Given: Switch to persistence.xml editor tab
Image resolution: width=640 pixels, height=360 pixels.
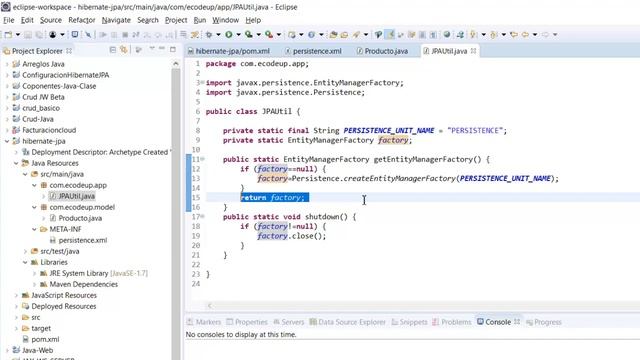Looking at the screenshot, I should click(x=313, y=51).
